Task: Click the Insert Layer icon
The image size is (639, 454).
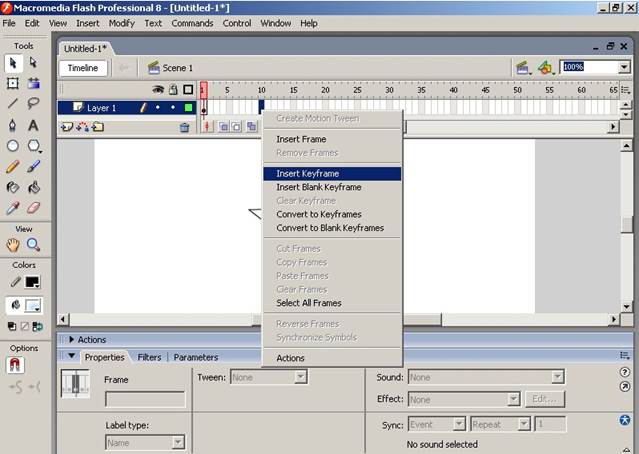Action: tap(67, 128)
